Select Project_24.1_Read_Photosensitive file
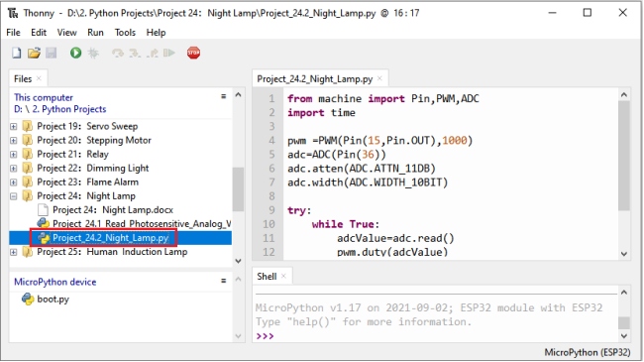 pyautogui.click(x=142, y=223)
